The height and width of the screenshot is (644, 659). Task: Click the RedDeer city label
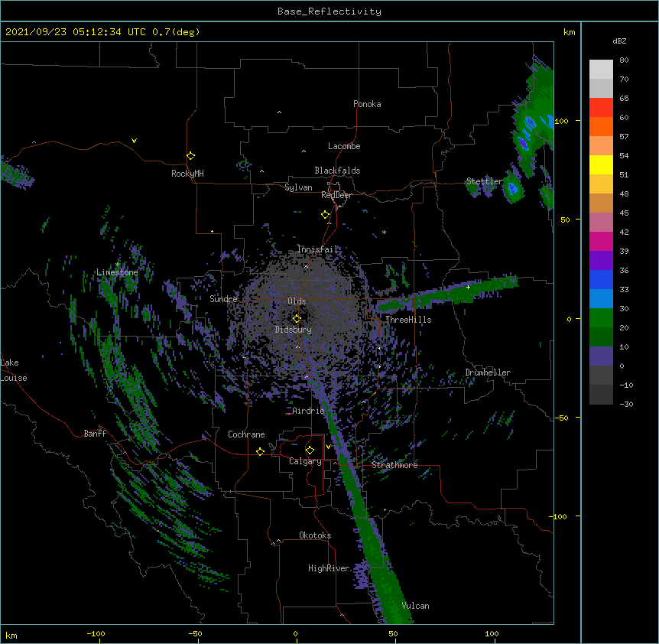336,195
